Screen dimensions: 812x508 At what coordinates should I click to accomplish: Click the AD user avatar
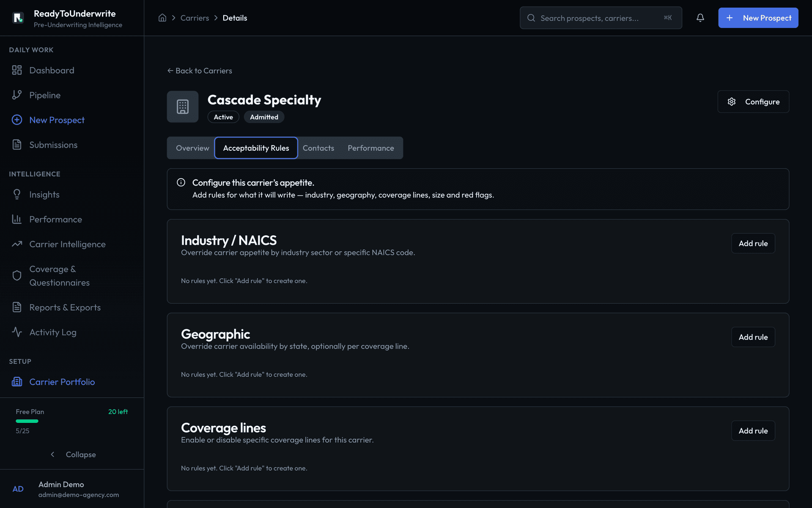click(18, 489)
